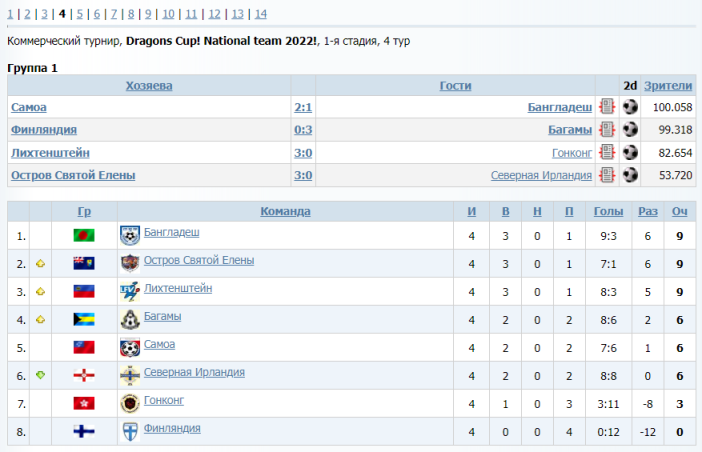This screenshot has width=702, height=452.
Task: Open Остров Святой Елены in standings table
Action: point(198,260)
